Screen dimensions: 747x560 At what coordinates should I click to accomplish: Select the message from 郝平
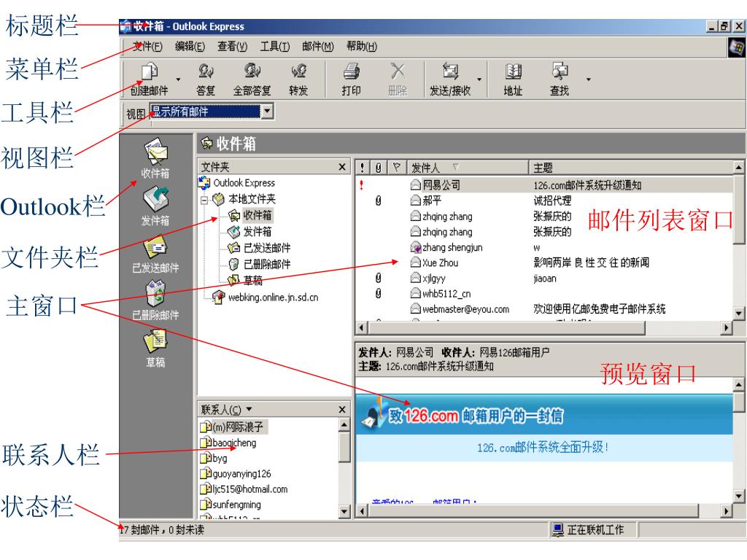[544, 201]
